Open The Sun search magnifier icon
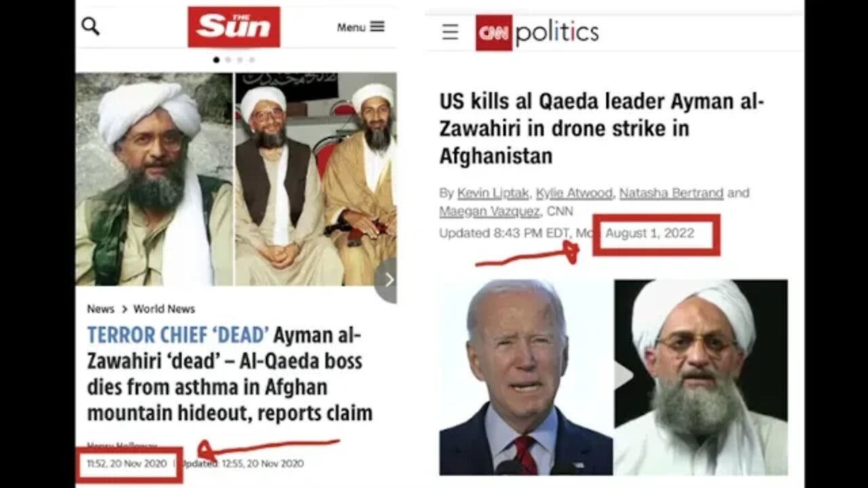The width and height of the screenshot is (868, 488). pos(90,26)
